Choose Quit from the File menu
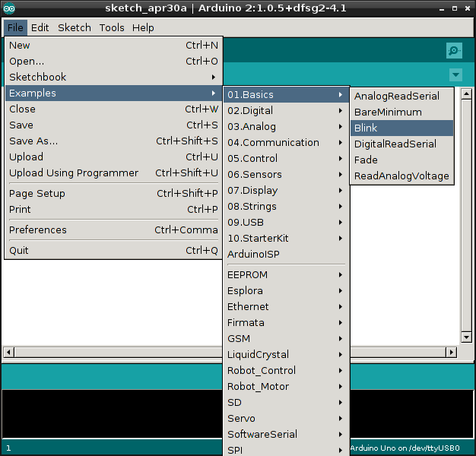 pyautogui.click(x=113, y=251)
